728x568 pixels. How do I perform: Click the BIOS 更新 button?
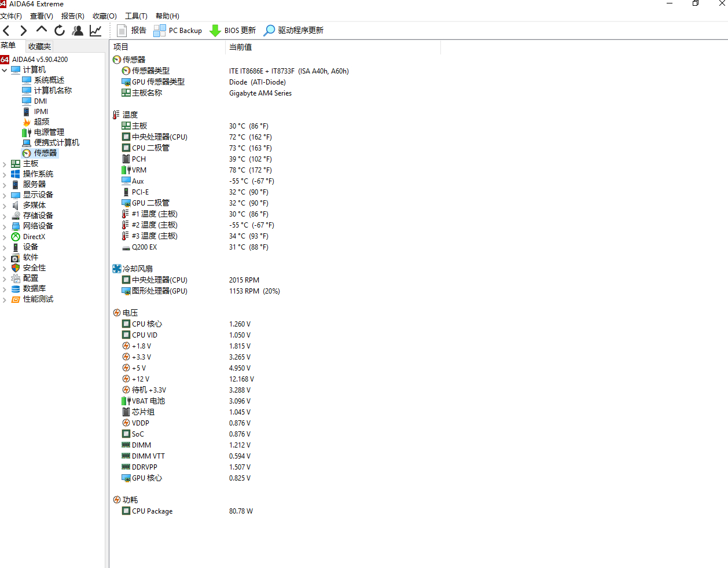233,31
